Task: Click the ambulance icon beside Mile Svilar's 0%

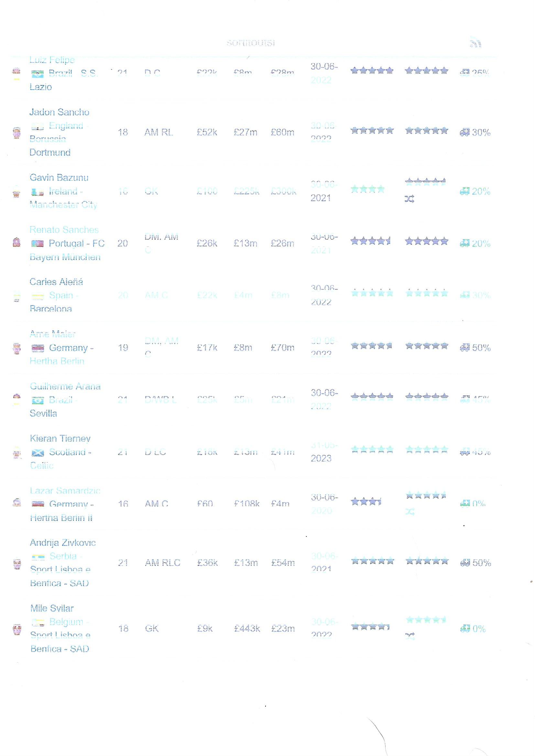Action: 465,629
